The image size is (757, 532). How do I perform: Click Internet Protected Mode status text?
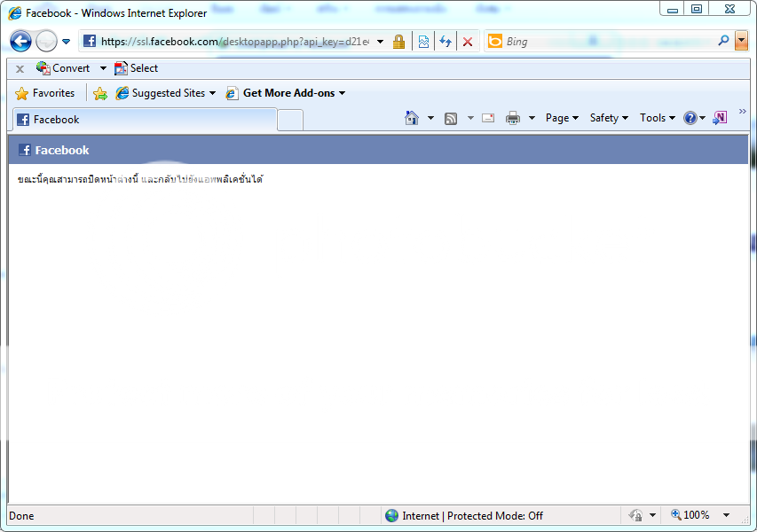click(473, 516)
